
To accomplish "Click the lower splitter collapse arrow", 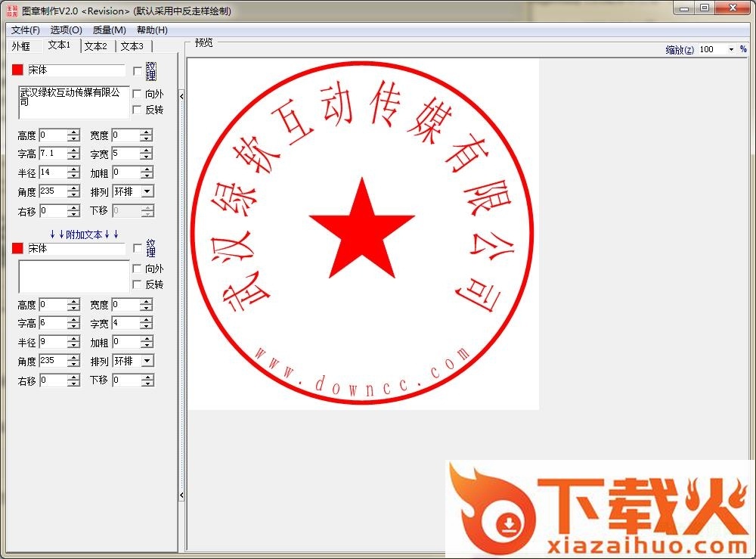I will point(181,495).
